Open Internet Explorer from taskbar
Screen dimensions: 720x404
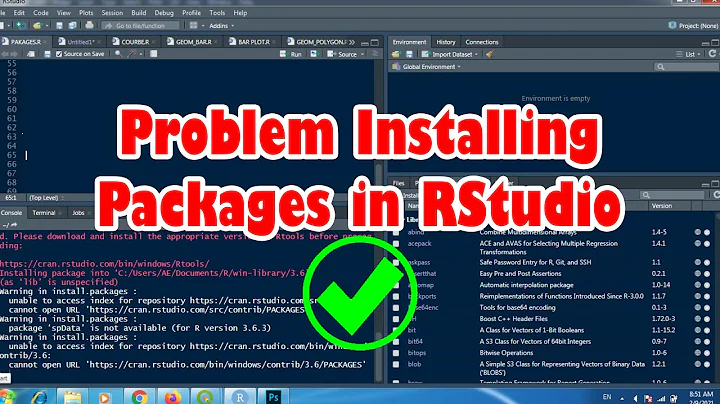pos(39,397)
